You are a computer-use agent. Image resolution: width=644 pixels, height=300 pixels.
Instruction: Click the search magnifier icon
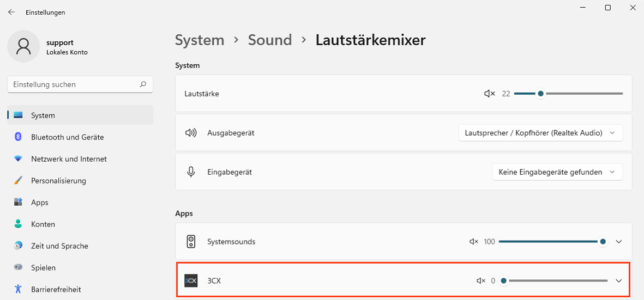pos(143,84)
